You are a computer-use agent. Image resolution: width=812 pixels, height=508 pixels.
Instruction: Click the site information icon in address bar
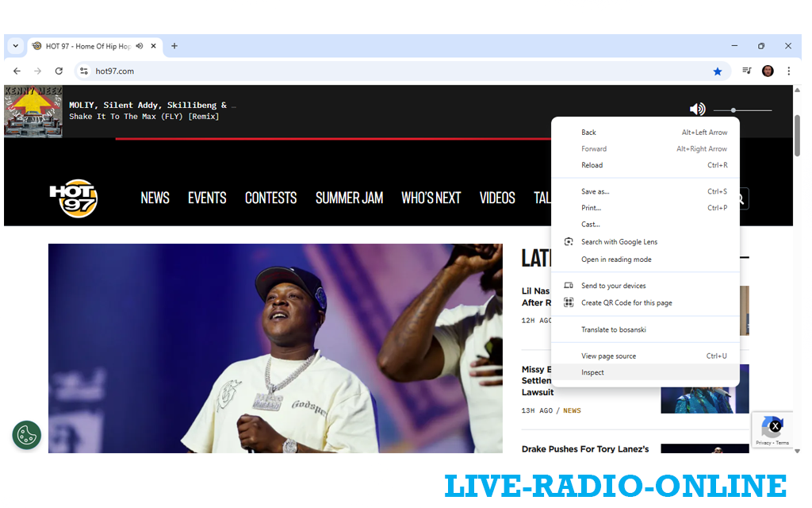coord(84,71)
